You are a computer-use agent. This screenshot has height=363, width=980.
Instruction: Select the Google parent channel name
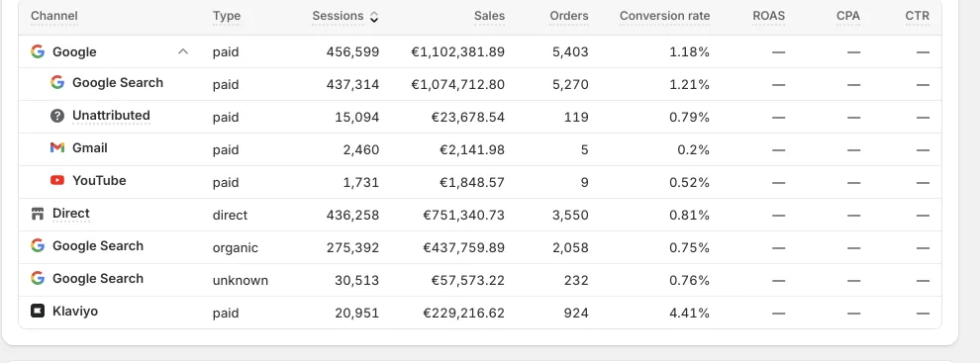coord(74,52)
